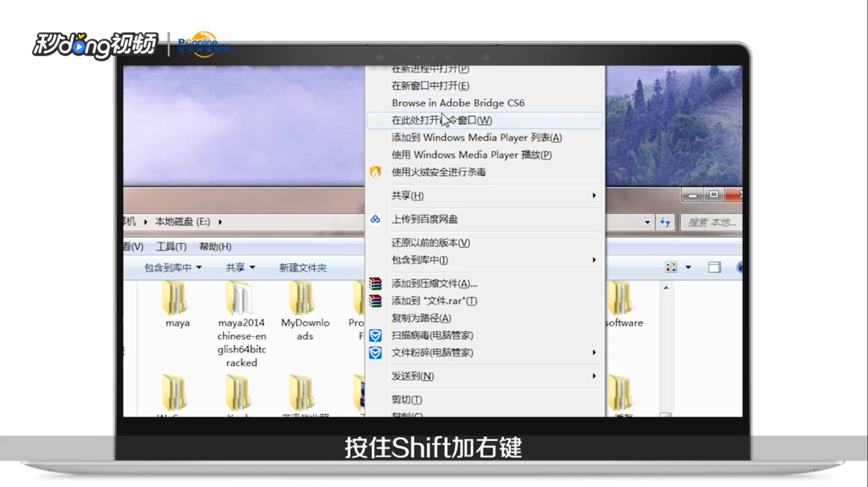Expand the 发送到(N) submenu arrow
Image resolution: width=868 pixels, height=487 pixels.
[594, 376]
